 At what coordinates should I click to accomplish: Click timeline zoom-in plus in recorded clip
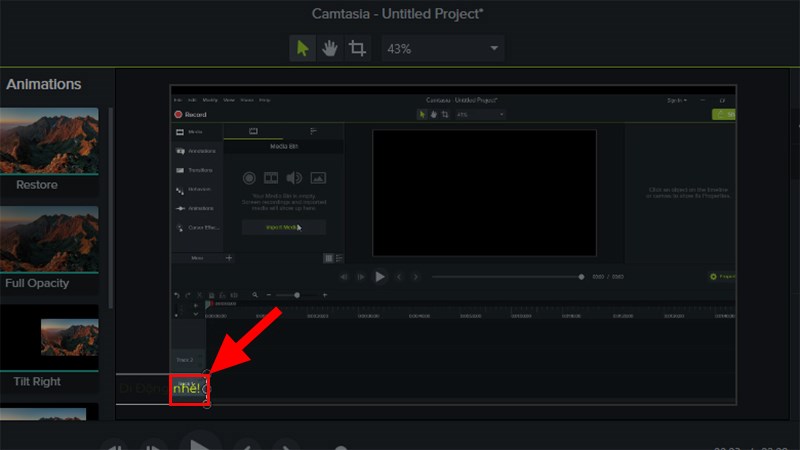coord(324,295)
